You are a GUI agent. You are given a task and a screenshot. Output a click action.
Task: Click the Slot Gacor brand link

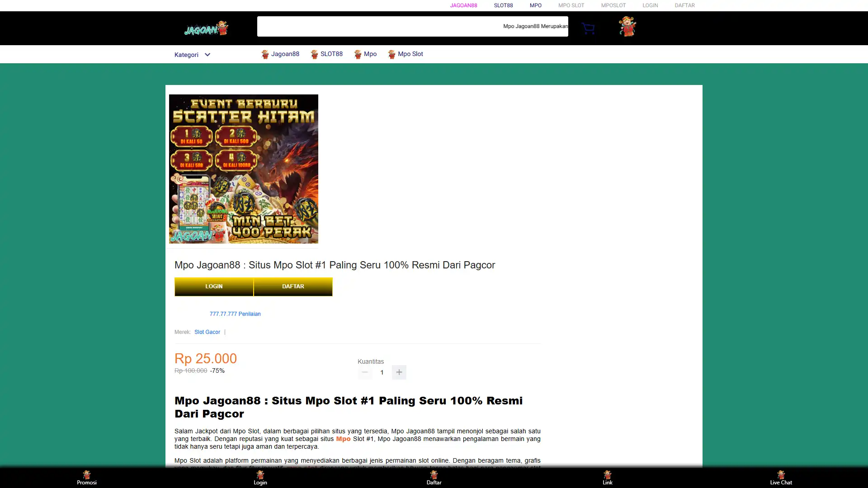click(x=207, y=332)
